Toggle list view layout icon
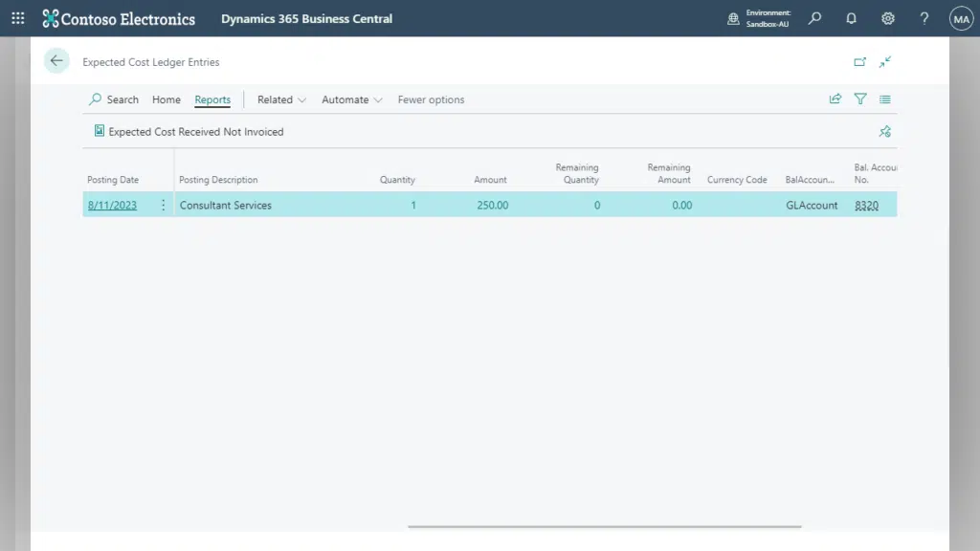 (x=885, y=99)
